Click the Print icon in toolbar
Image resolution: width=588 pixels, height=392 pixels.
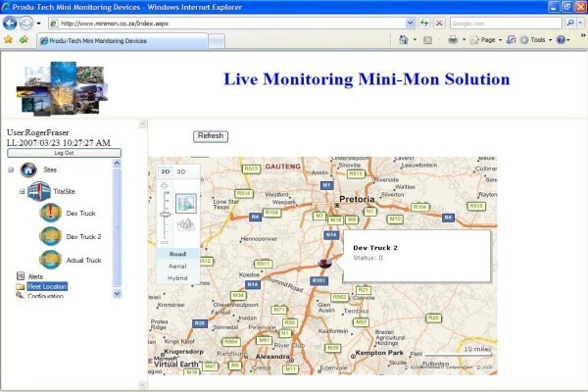tap(453, 40)
